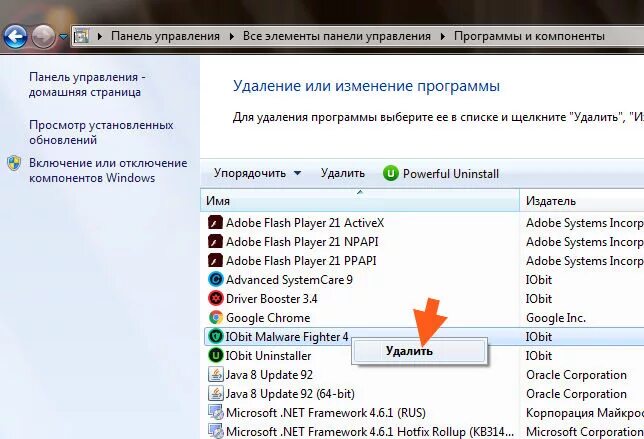Screen dimensions: 644x439
Task: Click the shield icon beside Windows components link
Action: coord(14,163)
